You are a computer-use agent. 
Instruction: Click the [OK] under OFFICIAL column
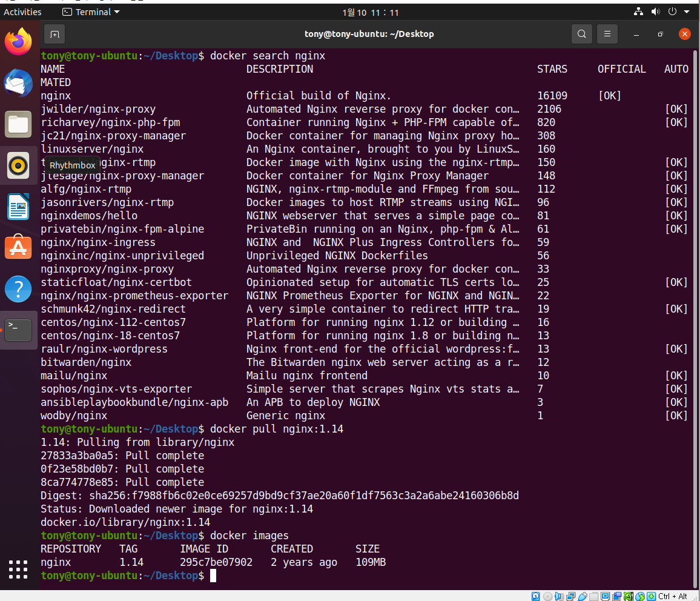click(610, 96)
